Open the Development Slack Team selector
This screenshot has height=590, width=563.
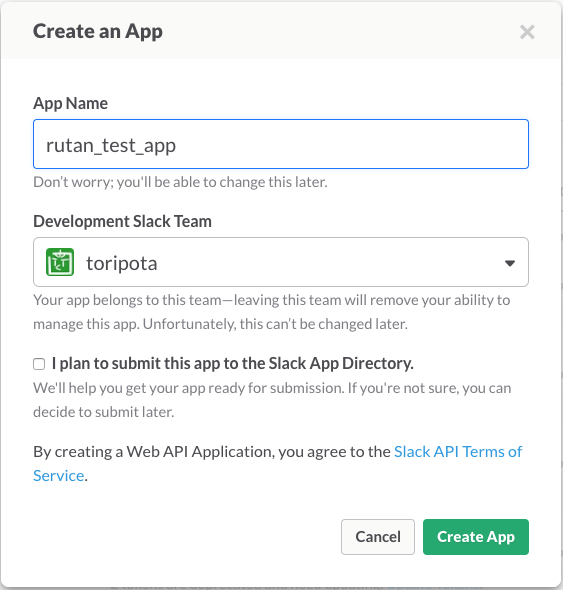coord(281,262)
